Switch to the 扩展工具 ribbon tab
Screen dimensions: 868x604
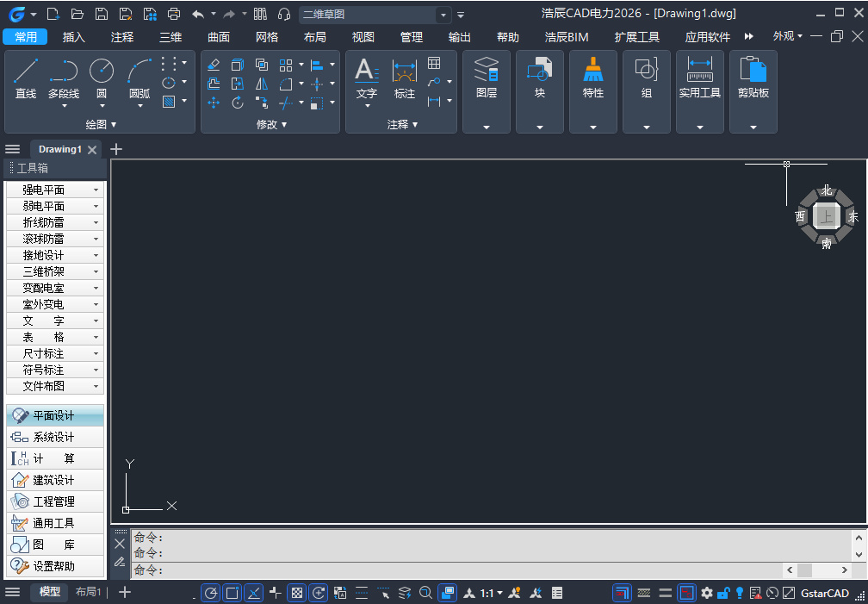pyautogui.click(x=636, y=37)
